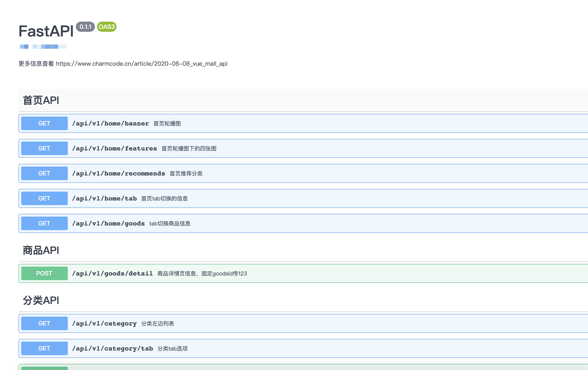Collapse the 分类API section header
This screenshot has width=588, height=370.
pos(41,300)
